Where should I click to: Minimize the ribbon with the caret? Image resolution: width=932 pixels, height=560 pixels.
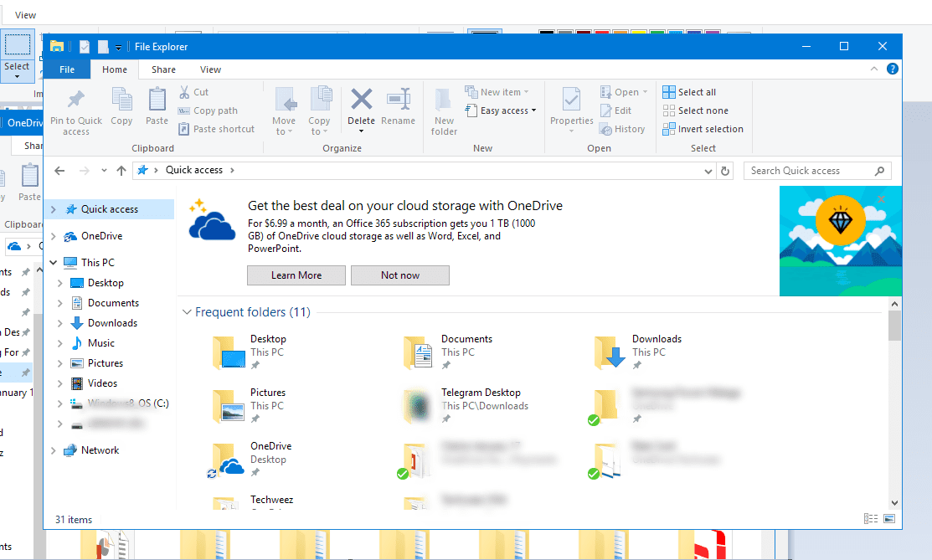tap(873, 69)
